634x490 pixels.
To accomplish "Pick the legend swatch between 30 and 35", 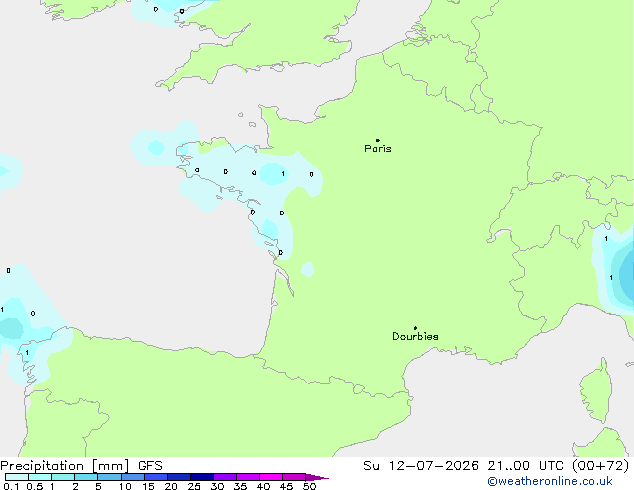I will (x=225, y=477).
